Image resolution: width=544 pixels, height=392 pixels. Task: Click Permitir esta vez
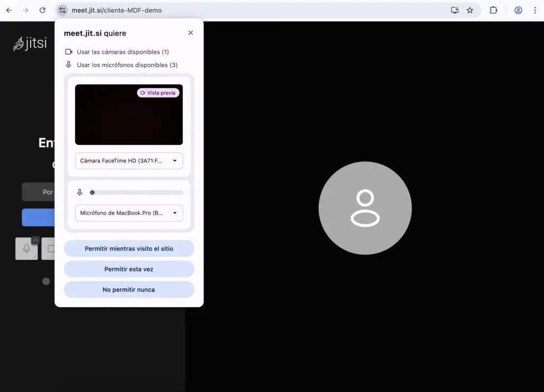click(x=129, y=269)
